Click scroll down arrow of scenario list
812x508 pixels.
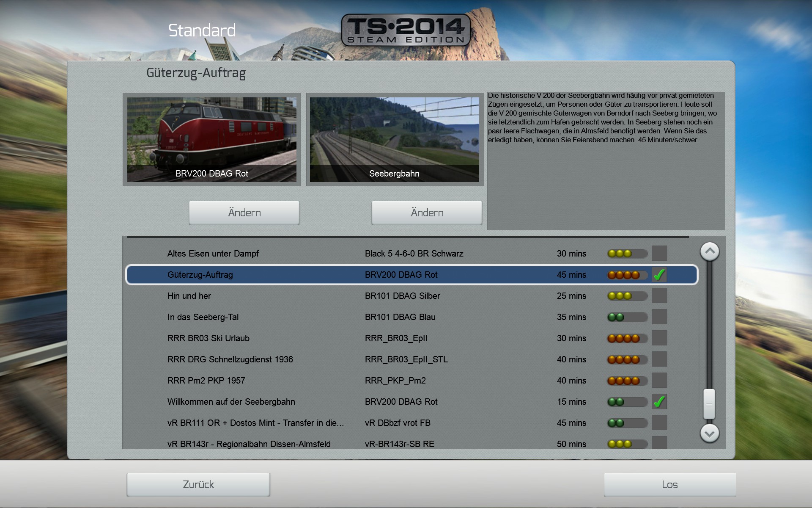coord(710,433)
